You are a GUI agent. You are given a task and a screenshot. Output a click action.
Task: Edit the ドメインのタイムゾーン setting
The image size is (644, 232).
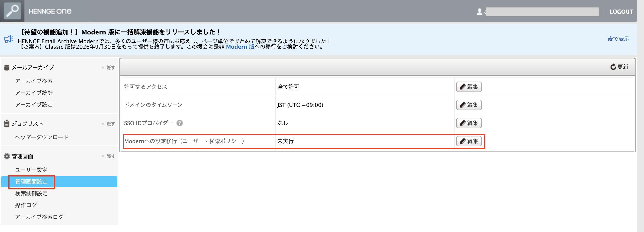469,105
